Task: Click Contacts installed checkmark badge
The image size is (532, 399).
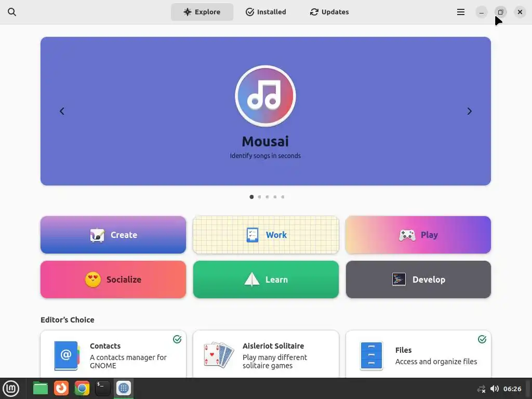Action: pos(177,339)
